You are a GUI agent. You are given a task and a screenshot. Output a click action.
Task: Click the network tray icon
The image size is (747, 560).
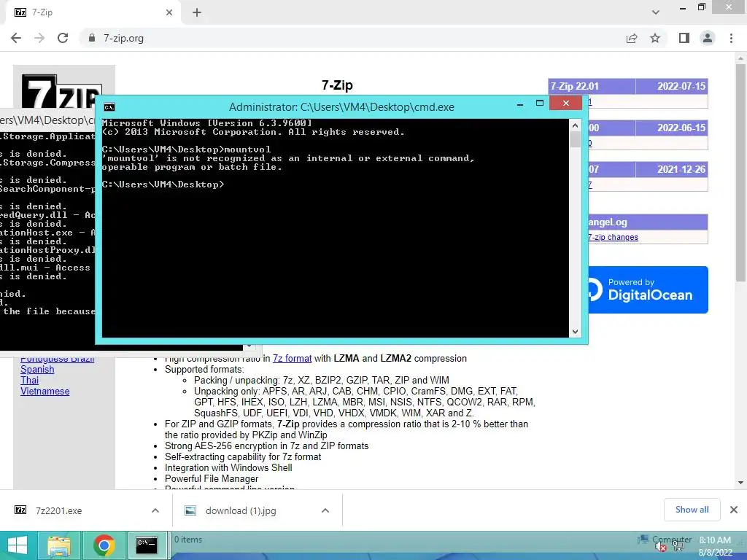click(678, 547)
